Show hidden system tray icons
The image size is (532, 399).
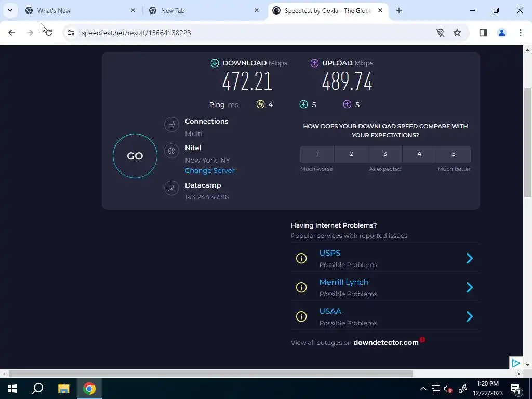coord(423,389)
